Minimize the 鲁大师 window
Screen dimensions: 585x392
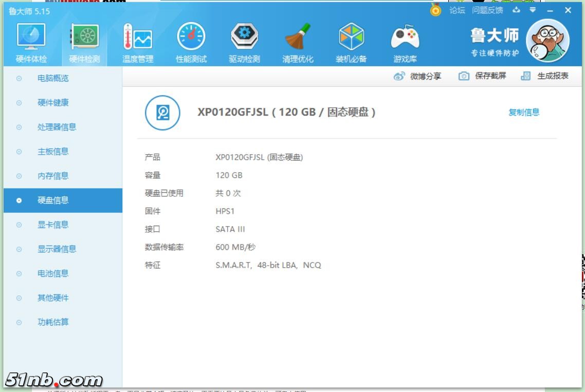click(x=550, y=10)
